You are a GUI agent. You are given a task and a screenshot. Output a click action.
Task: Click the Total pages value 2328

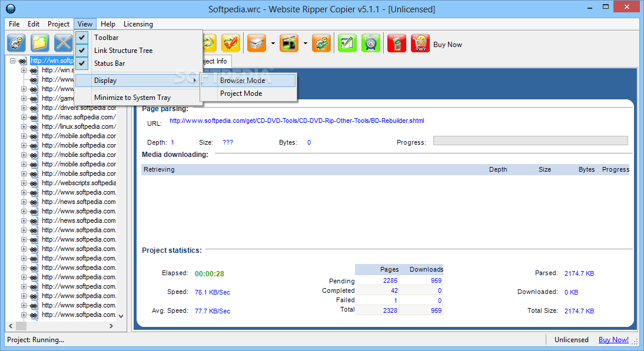pyautogui.click(x=390, y=310)
